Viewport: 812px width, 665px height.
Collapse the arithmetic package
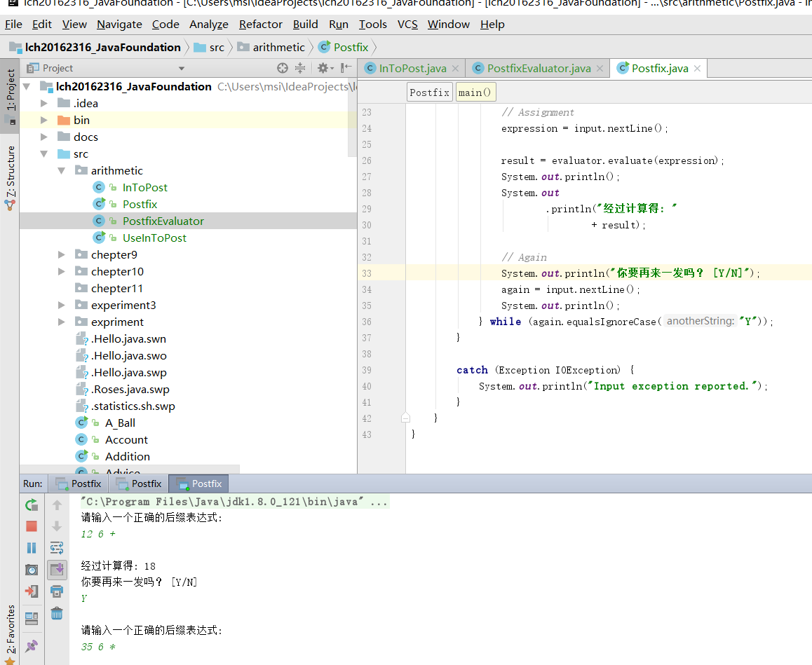pyautogui.click(x=61, y=171)
